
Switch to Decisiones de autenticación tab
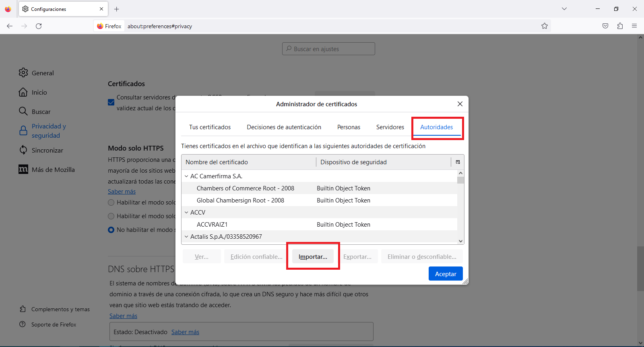[x=284, y=127]
